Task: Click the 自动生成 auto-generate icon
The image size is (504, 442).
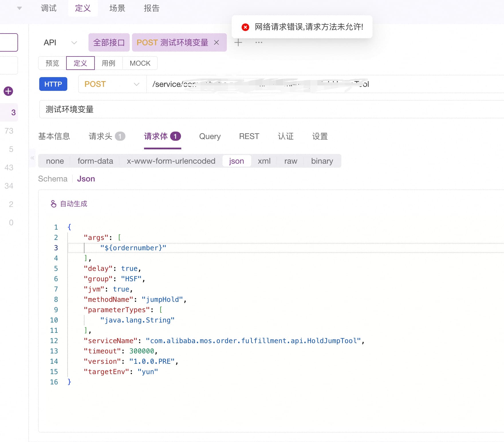Action: 54,204
